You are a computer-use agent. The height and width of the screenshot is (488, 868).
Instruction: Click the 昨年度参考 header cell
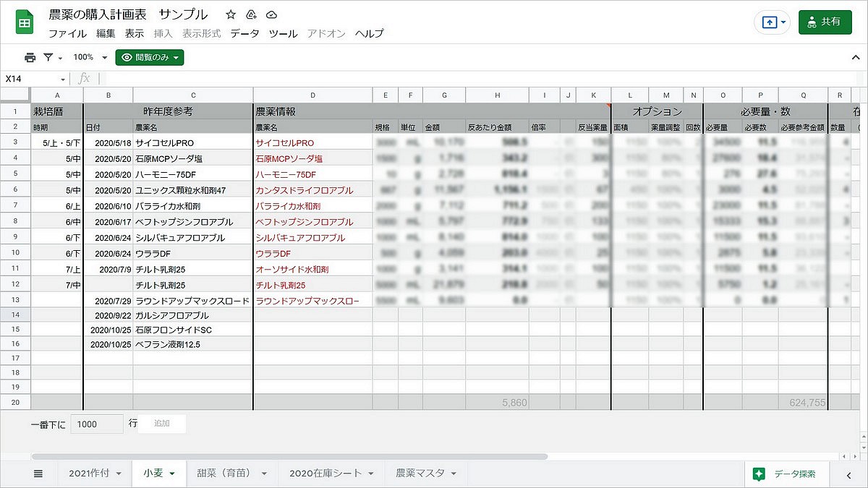pos(169,111)
